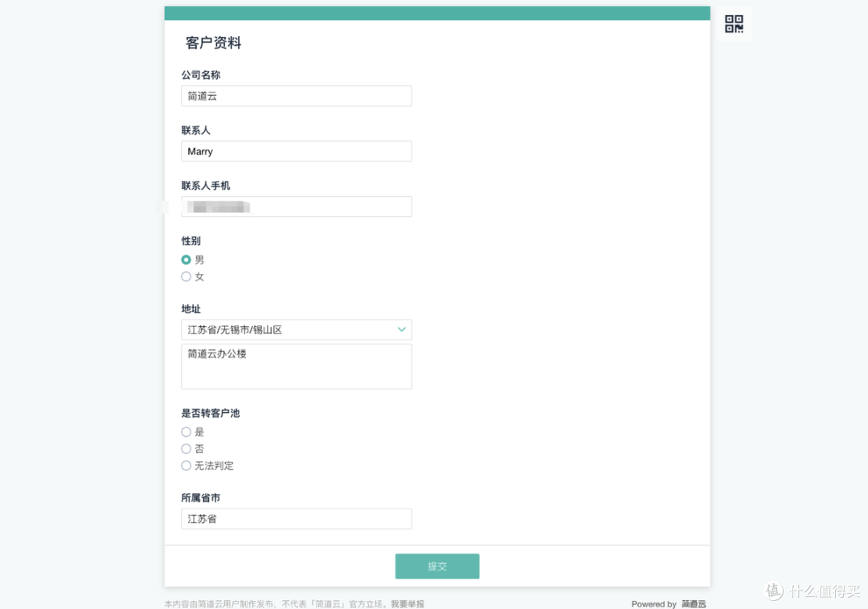
Task: Expand the 地址 dropdown chevron
Action: click(x=401, y=329)
